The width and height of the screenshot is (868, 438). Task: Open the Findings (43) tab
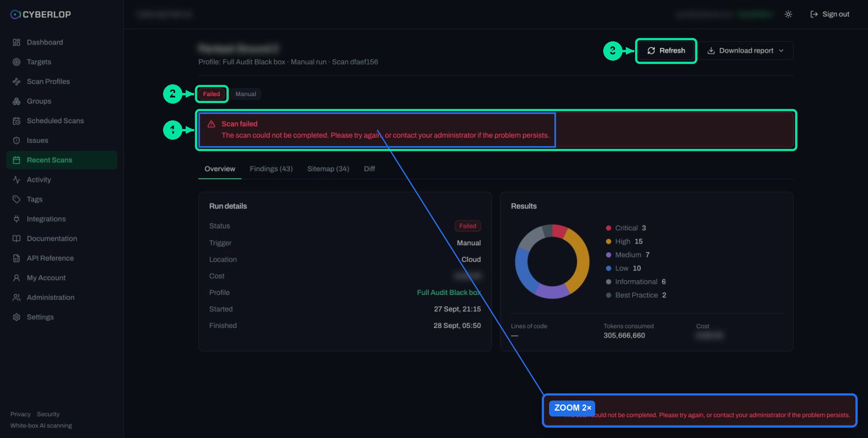coord(271,169)
